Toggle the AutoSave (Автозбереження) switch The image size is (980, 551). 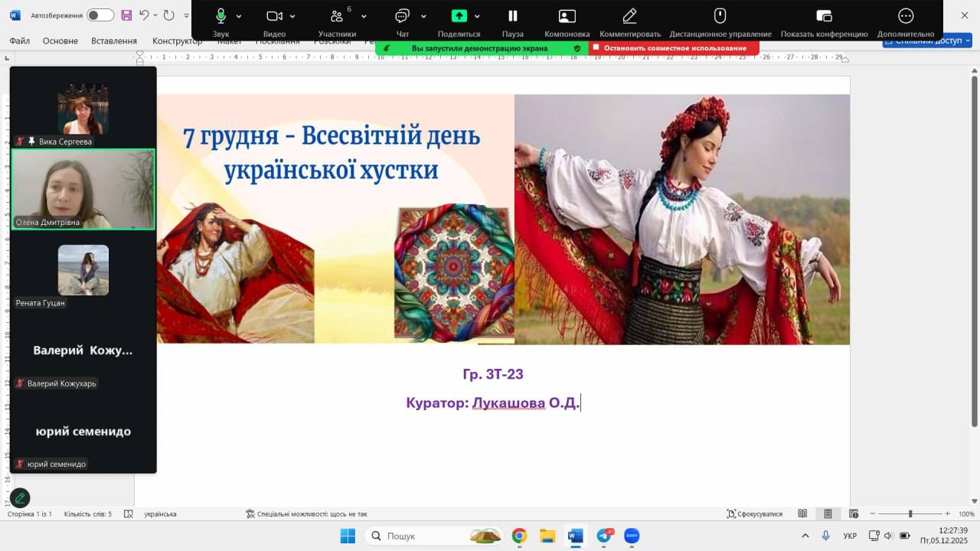pos(100,15)
